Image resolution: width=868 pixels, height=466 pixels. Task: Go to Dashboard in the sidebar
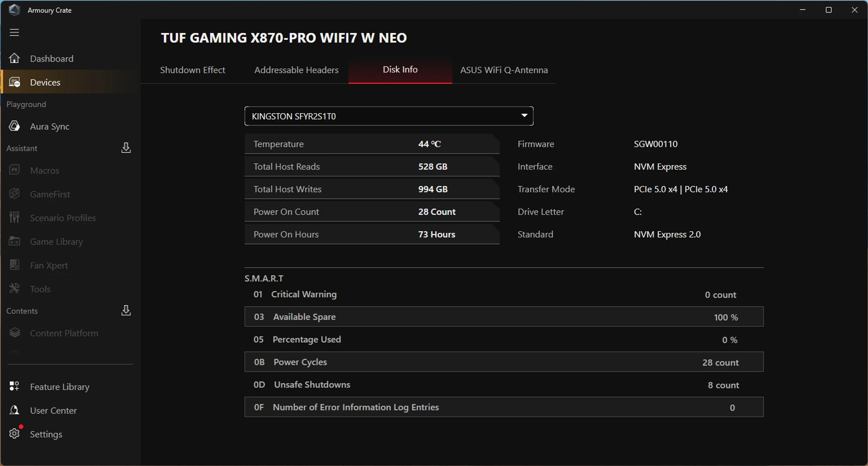[x=52, y=59]
